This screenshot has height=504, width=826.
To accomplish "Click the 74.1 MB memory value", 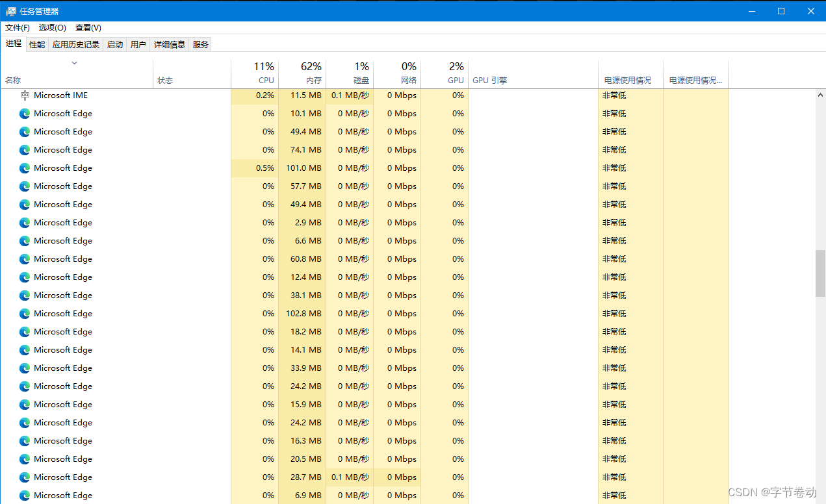I will coord(306,150).
